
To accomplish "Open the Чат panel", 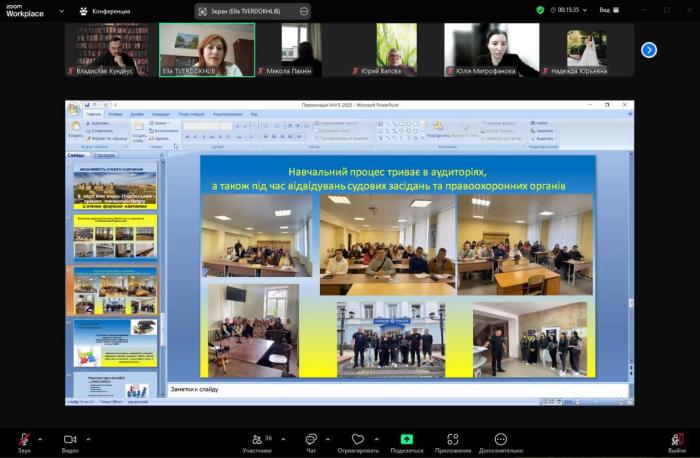I will pyautogui.click(x=311, y=439).
